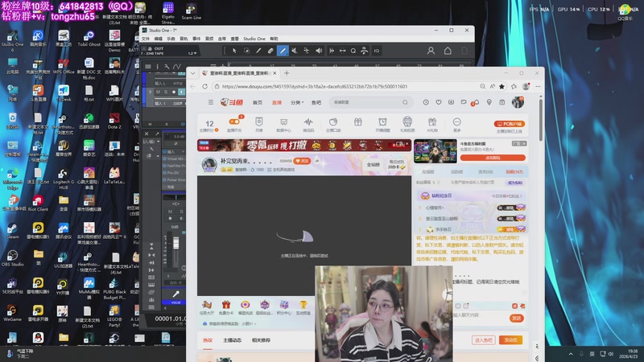
Task: Open the 文件 menu in Studio One
Action: pos(146,39)
